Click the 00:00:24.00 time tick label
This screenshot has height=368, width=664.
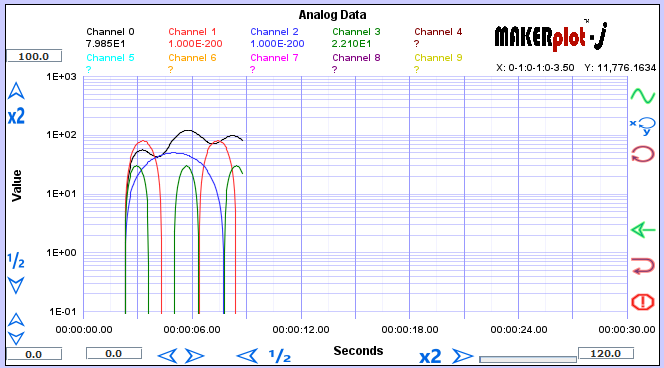pyautogui.click(x=519, y=329)
